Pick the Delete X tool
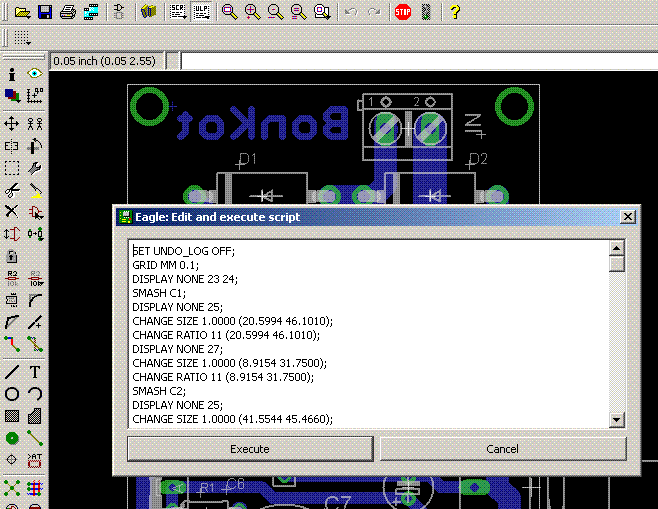The width and height of the screenshot is (658, 509). (x=12, y=211)
